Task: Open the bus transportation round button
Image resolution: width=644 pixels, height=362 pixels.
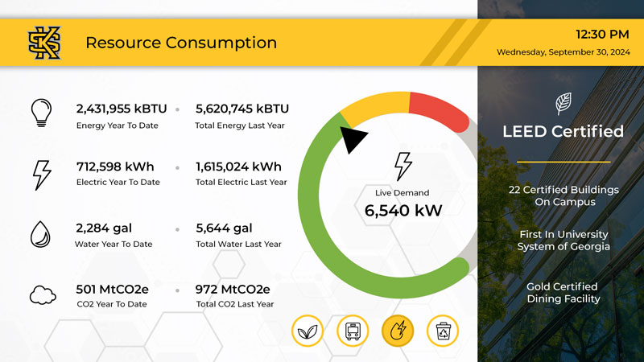Action: tap(353, 331)
